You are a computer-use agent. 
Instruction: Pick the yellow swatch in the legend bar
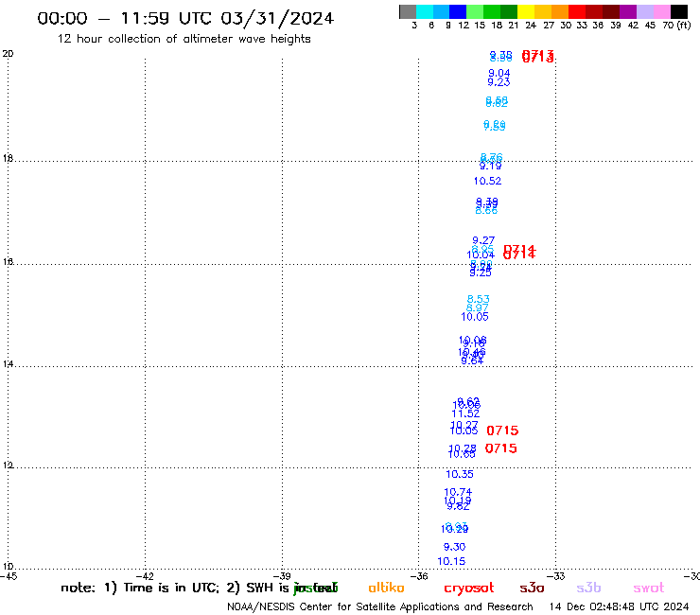(x=526, y=11)
